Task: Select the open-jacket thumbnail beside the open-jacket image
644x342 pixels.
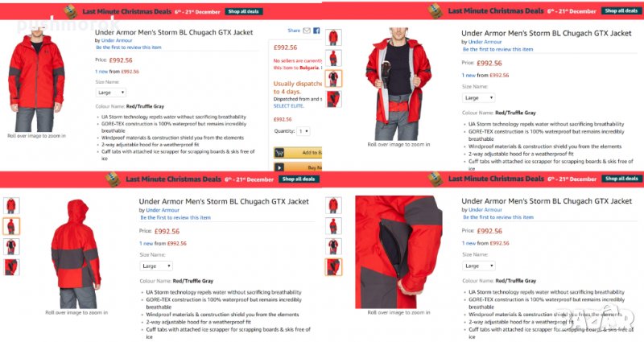Action: [x=333, y=78]
